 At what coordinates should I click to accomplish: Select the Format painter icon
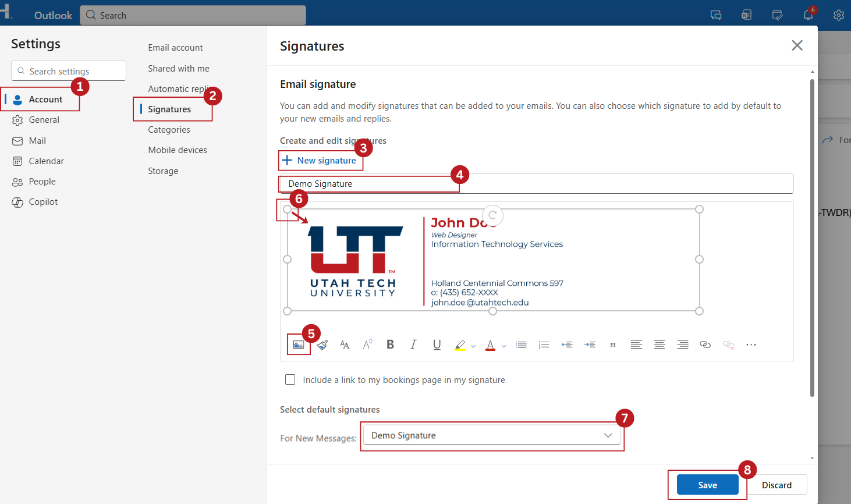tap(322, 345)
